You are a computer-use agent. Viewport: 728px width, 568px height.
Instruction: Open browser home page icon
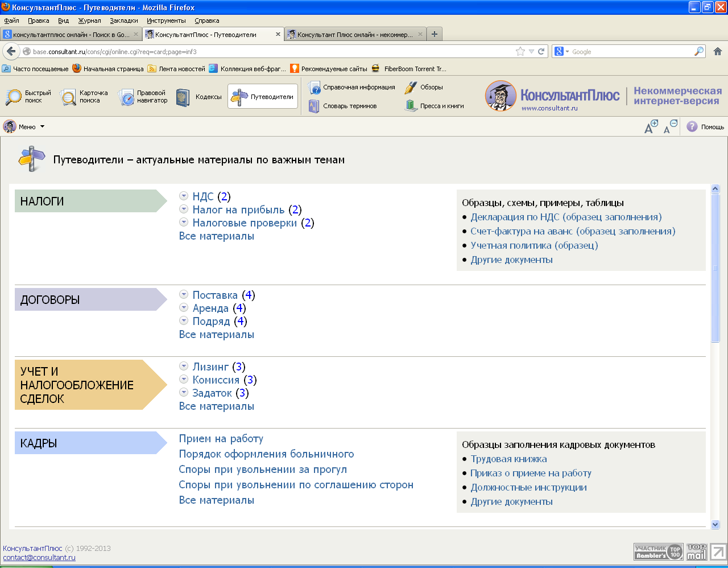[x=717, y=51]
